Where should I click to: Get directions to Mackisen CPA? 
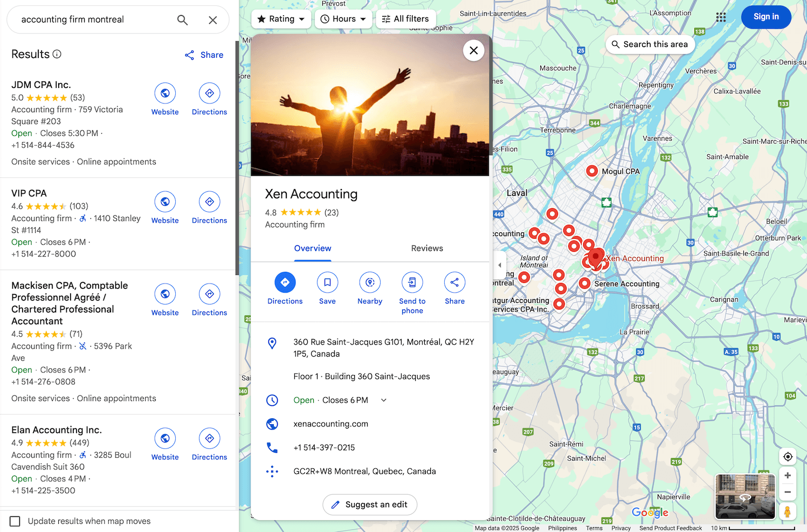(x=210, y=294)
